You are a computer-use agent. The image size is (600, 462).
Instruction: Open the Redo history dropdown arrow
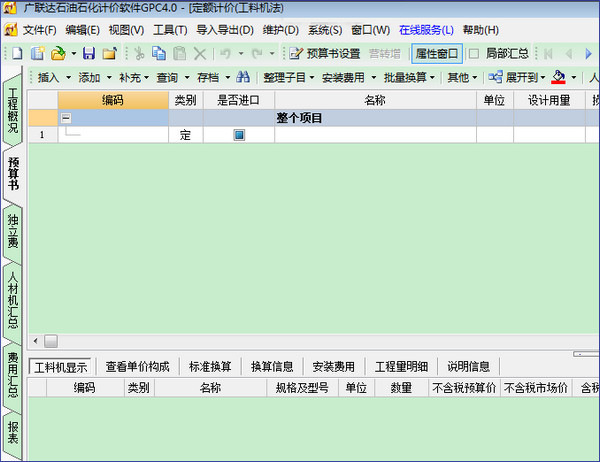tap(272, 54)
